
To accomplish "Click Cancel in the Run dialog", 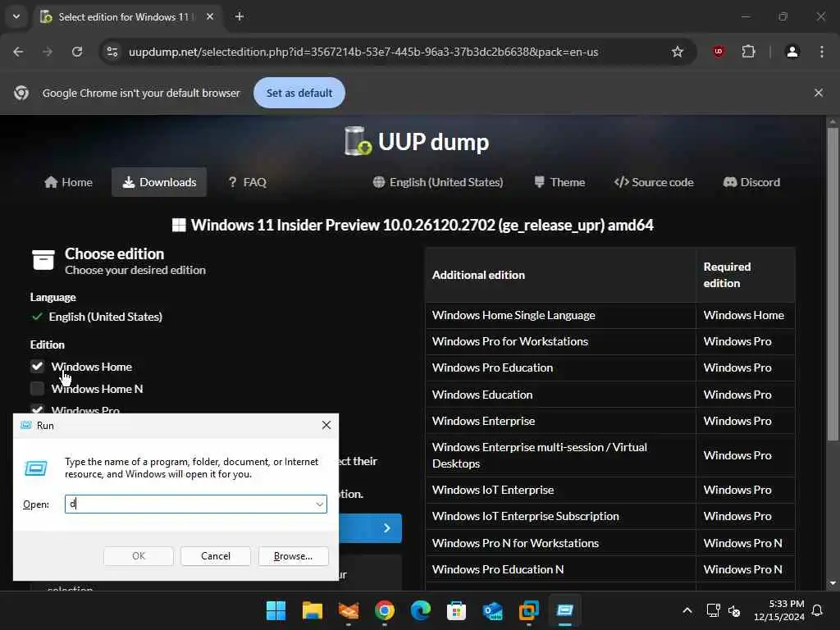I will pos(216,556).
